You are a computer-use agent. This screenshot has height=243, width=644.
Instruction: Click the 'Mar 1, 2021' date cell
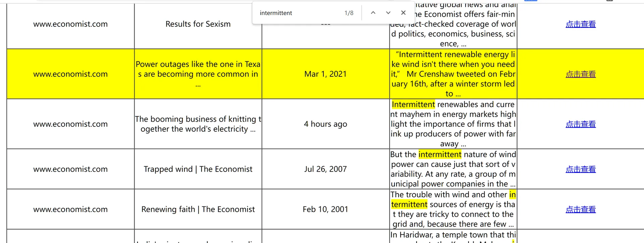[x=325, y=74]
